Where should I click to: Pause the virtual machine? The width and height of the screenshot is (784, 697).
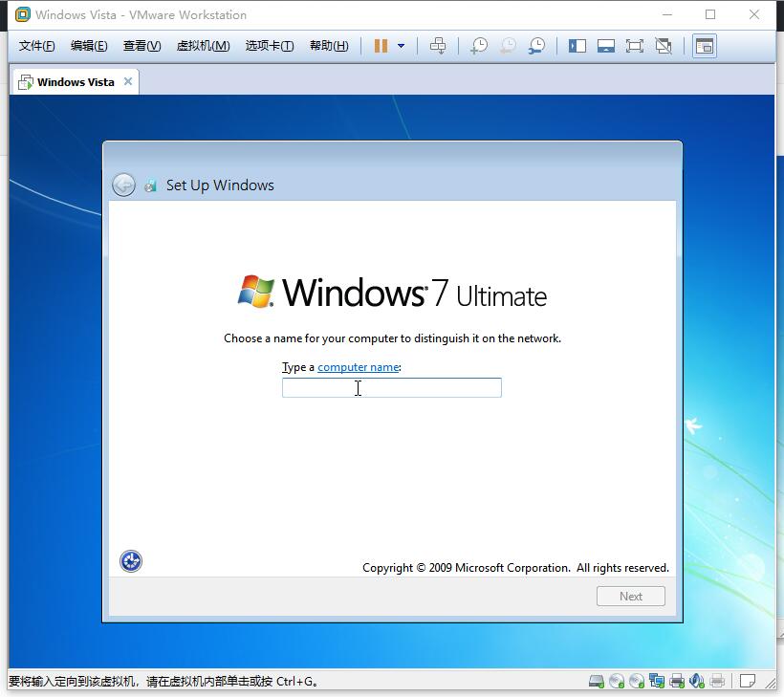click(x=381, y=46)
